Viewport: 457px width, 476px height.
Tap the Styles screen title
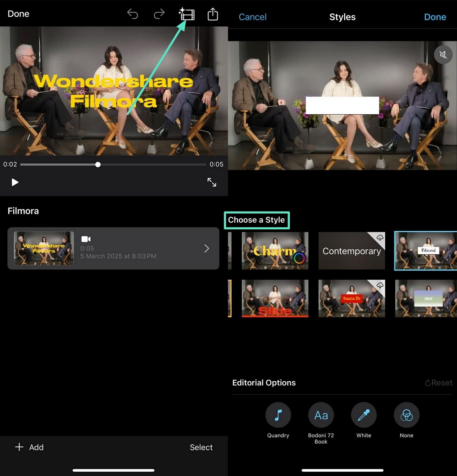pos(342,17)
